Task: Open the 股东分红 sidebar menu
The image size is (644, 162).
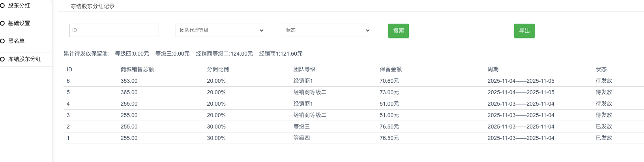Action: [19, 6]
